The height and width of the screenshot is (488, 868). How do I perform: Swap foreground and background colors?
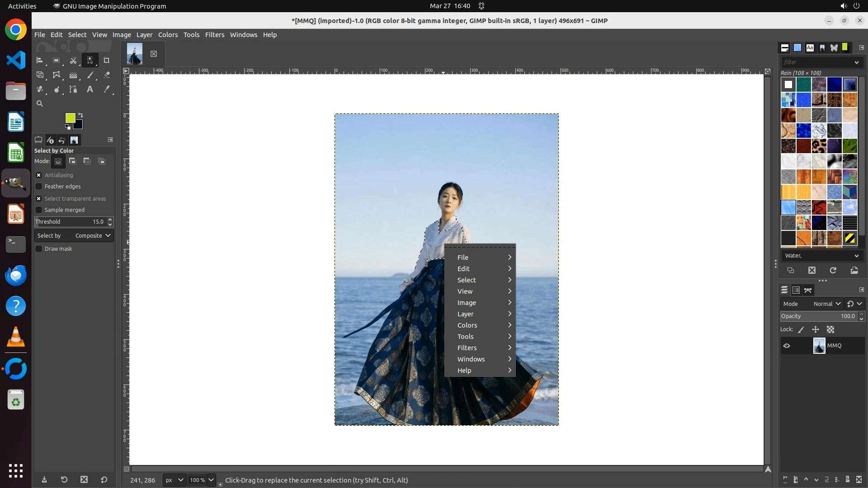(80, 115)
